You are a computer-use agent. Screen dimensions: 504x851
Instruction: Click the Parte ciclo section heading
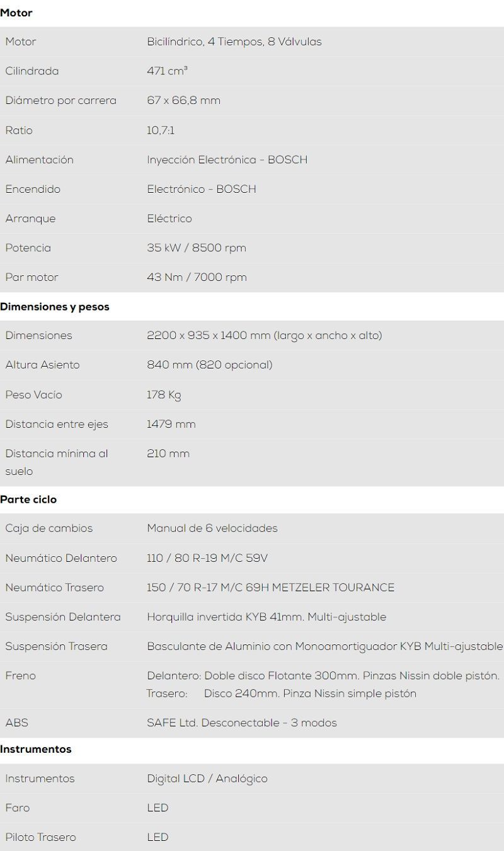(28, 500)
